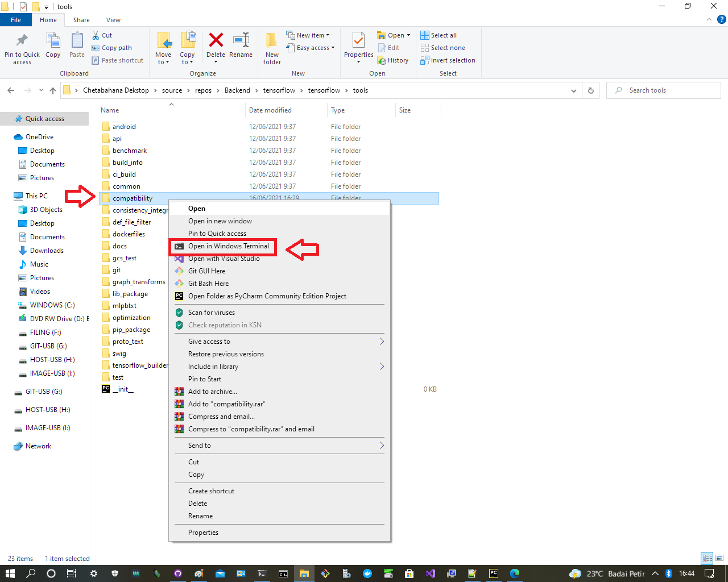This screenshot has height=582, width=728.
Task: Sort by the Type column header
Action: click(361, 110)
